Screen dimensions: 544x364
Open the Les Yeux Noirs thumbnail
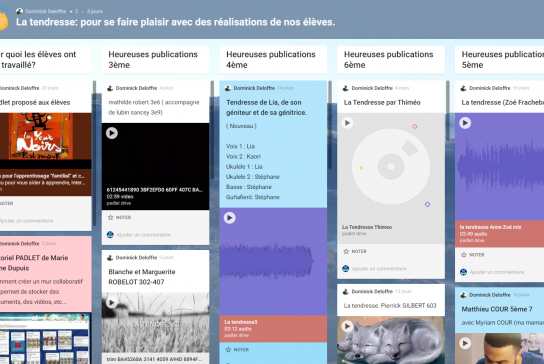(45, 136)
